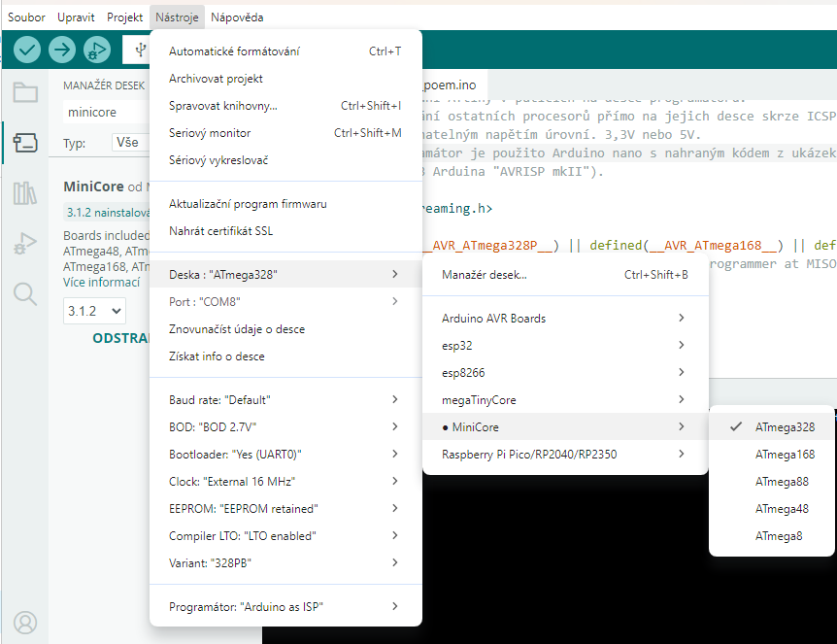The width and height of the screenshot is (837, 644).
Task: Open Boards Manager sidebar icon
Action: pos(25,144)
